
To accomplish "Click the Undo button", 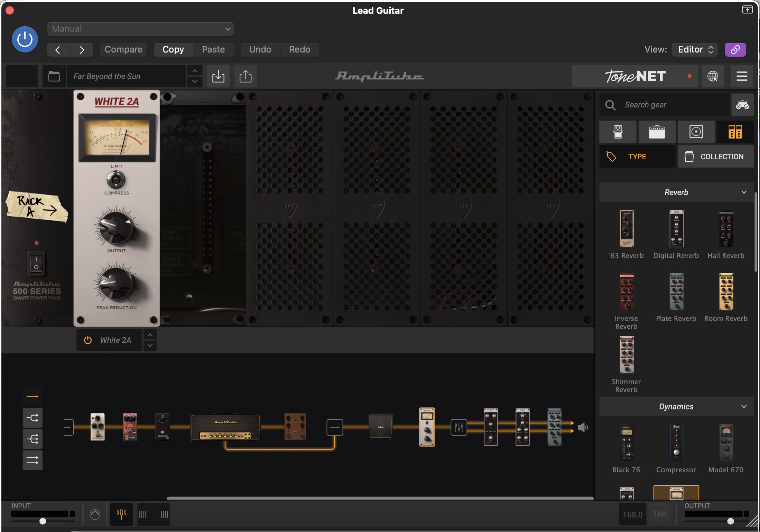I will click(x=260, y=50).
